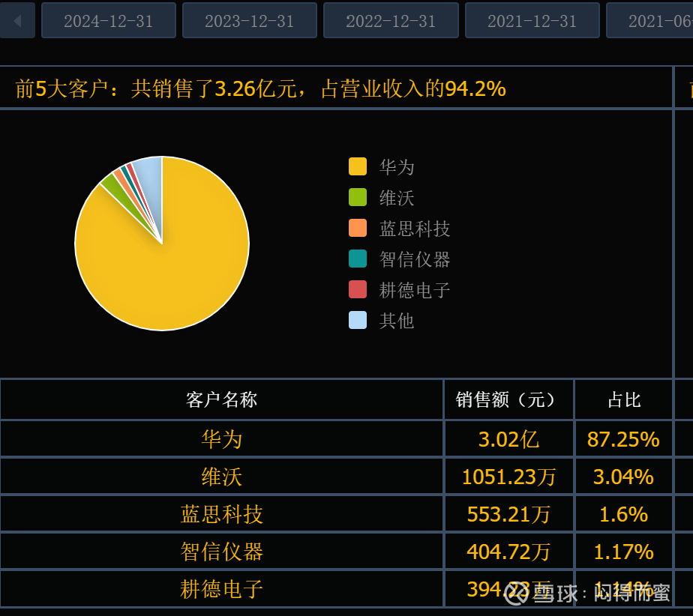Click the yellow 华为 legend swatch

point(358,166)
